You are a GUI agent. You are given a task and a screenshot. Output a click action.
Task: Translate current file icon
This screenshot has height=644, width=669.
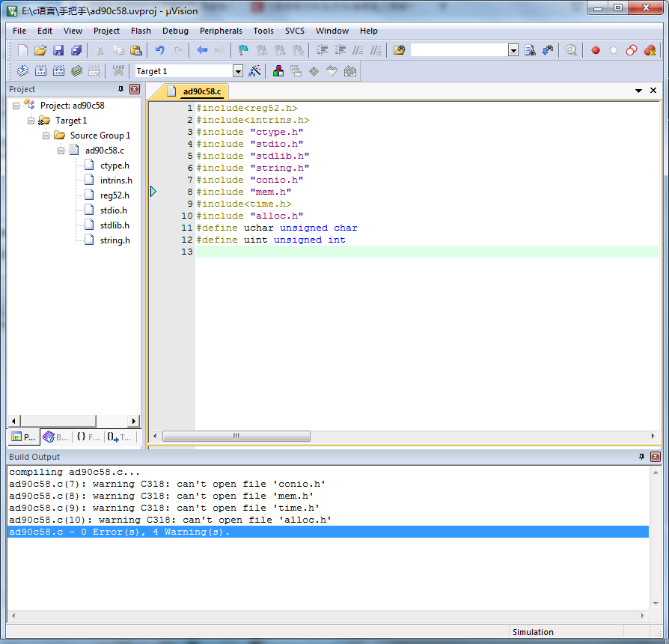point(22,71)
